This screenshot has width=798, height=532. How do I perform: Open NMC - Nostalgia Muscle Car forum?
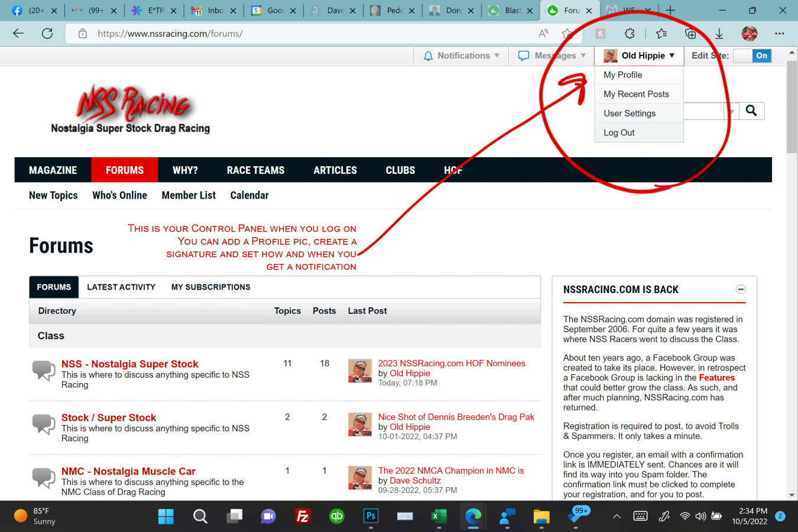tap(128, 472)
